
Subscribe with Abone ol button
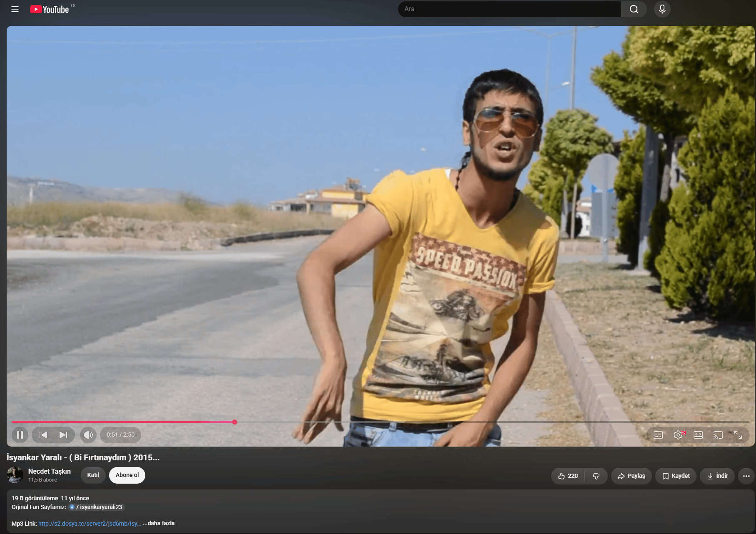click(127, 475)
